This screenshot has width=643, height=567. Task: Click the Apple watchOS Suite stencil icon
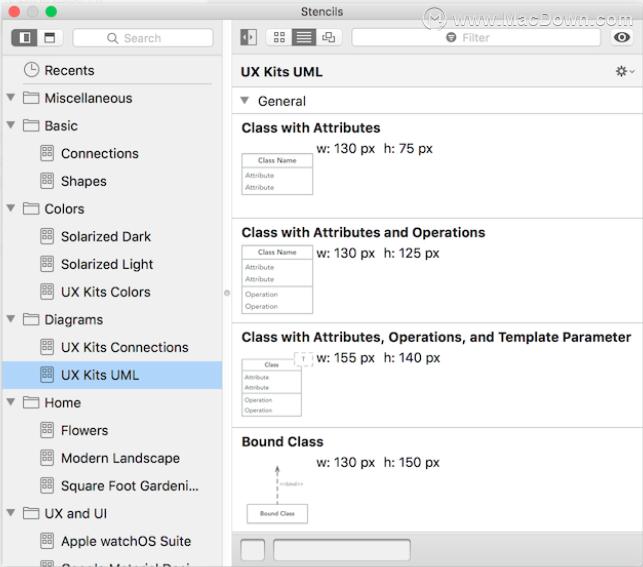(47, 541)
